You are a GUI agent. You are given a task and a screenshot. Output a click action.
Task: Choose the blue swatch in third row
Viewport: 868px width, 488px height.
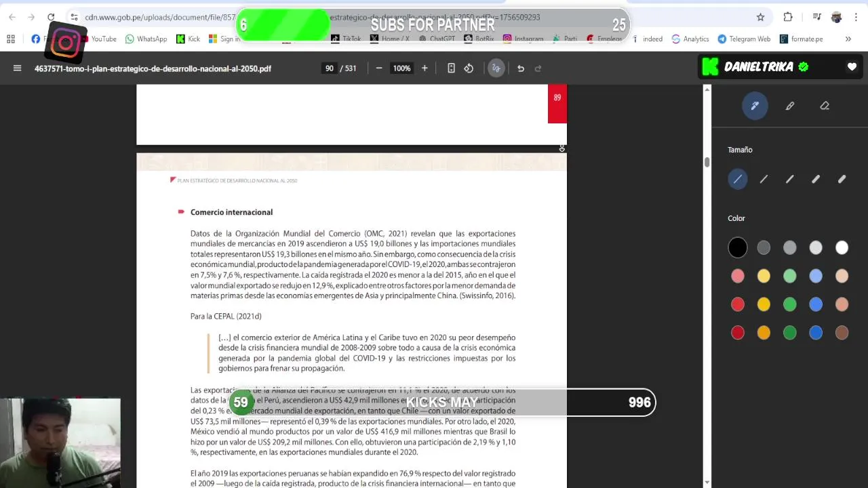[816, 304]
